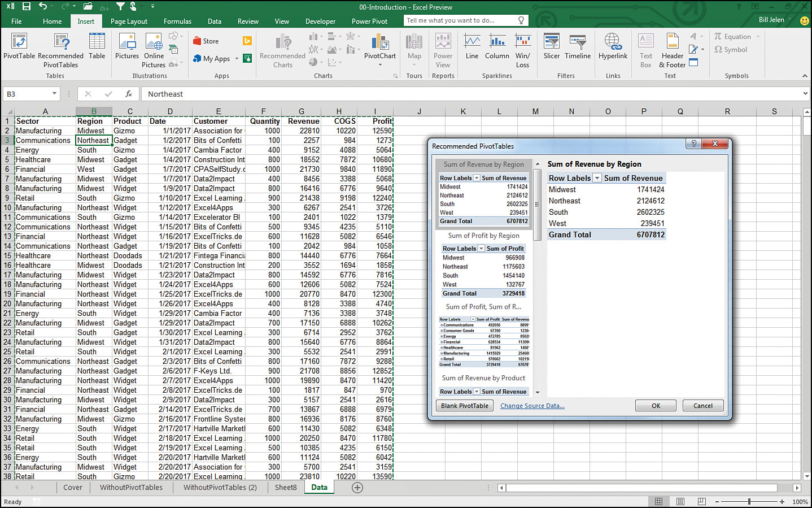Open Online Pictures

154,50
